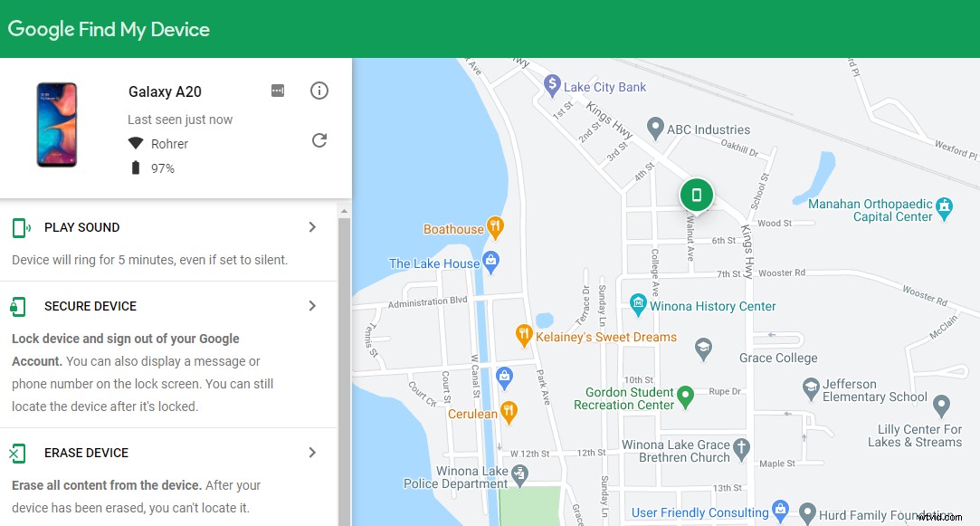The height and width of the screenshot is (526, 980).
Task: Refresh the device location
Action: tap(319, 140)
